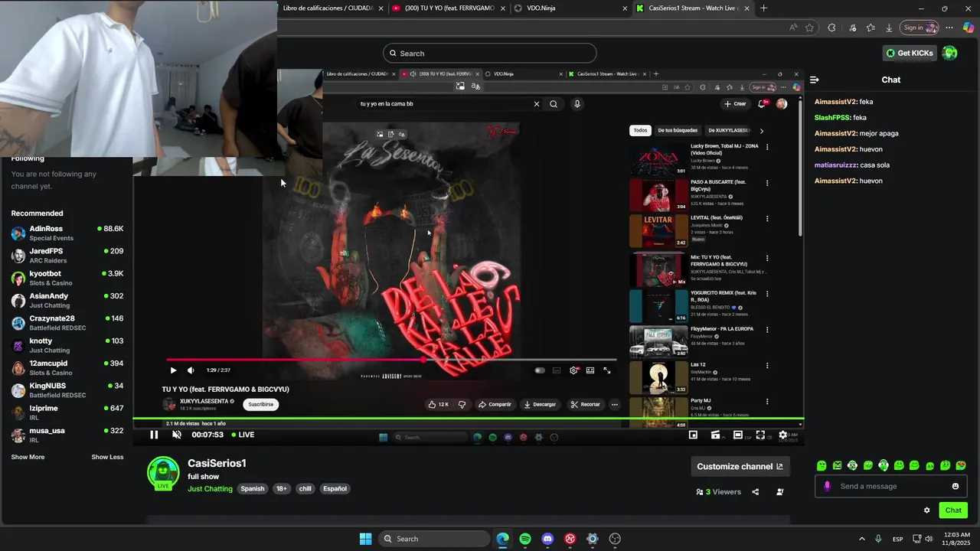Image resolution: width=980 pixels, height=551 pixels.
Task: Open kyootbot recommended channel
Action: (67, 278)
